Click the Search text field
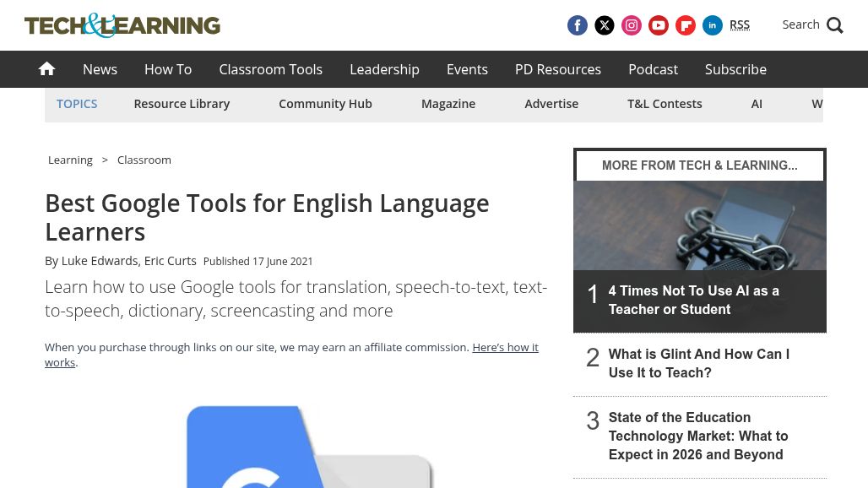Screen dimensions: 868x488 pyautogui.click(x=800, y=24)
